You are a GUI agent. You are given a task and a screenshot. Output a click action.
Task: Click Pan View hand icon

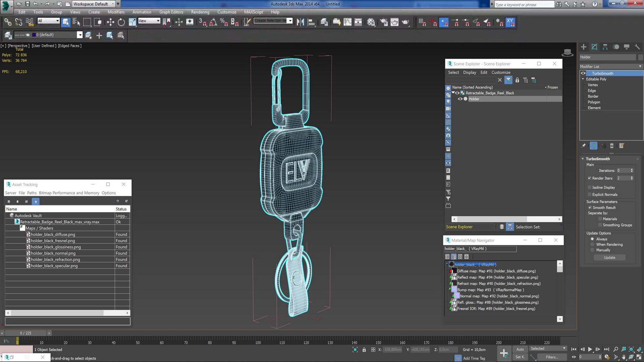[624, 357]
